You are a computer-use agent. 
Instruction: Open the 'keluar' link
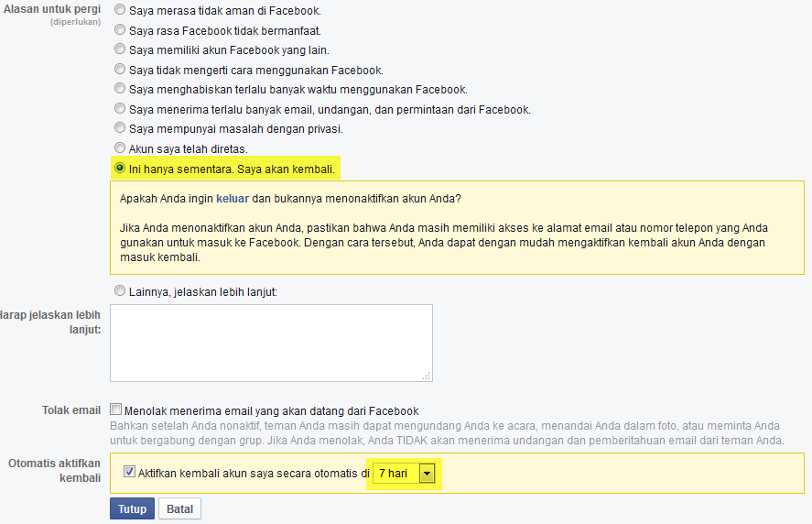pos(233,199)
